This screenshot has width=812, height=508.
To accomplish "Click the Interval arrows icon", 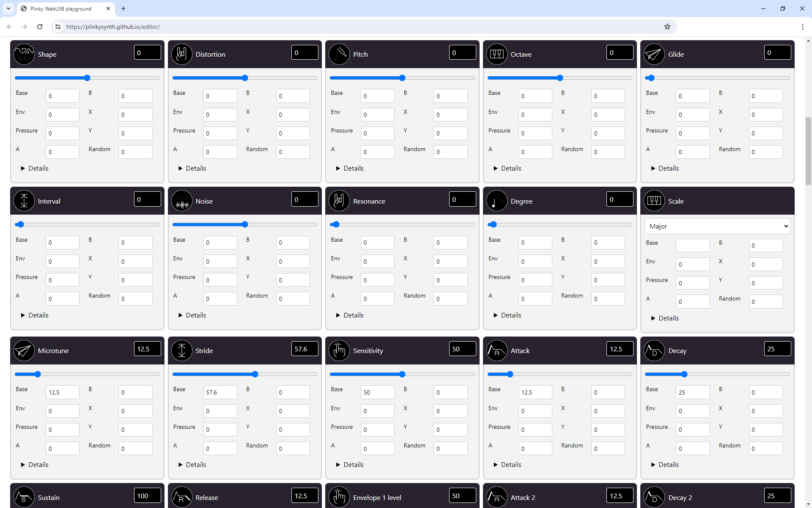I will coord(24,201).
